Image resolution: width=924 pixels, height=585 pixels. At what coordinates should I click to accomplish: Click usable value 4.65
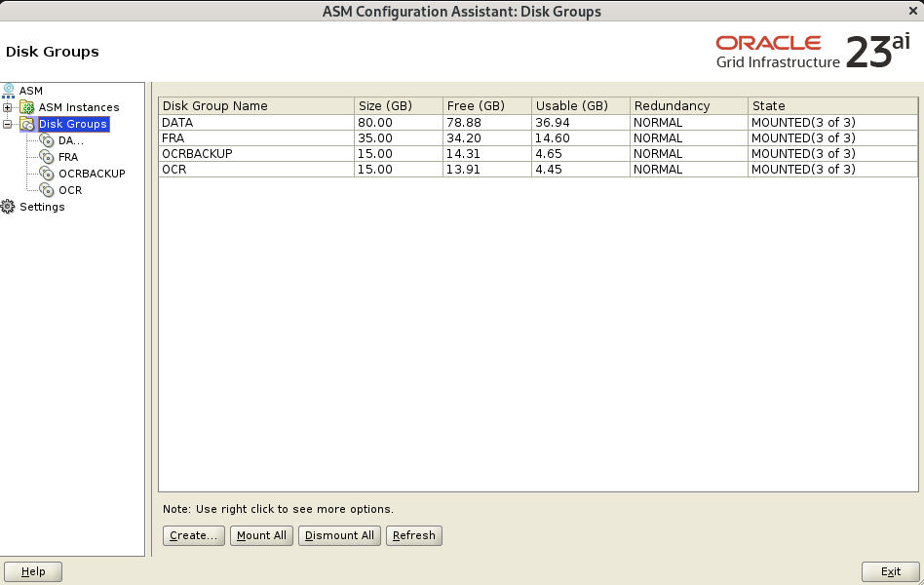click(549, 153)
